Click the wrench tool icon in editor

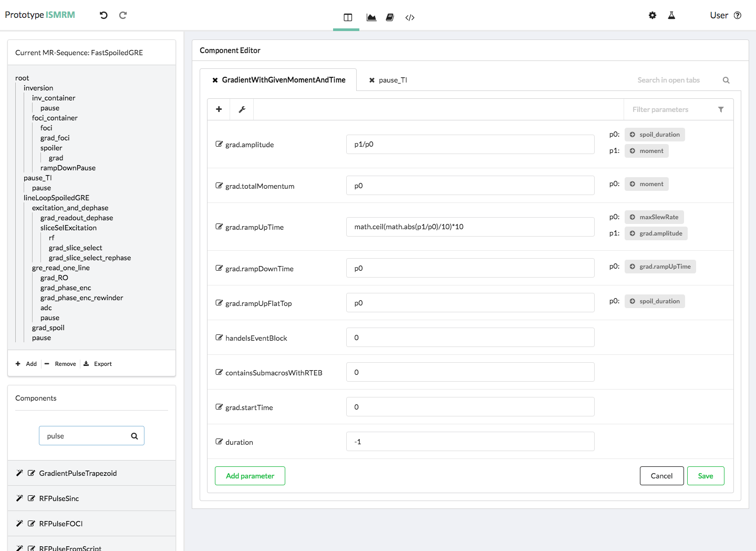point(242,109)
